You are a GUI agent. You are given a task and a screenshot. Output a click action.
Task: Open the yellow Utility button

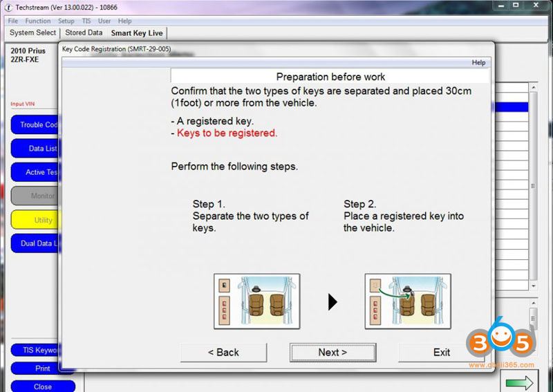(35, 220)
